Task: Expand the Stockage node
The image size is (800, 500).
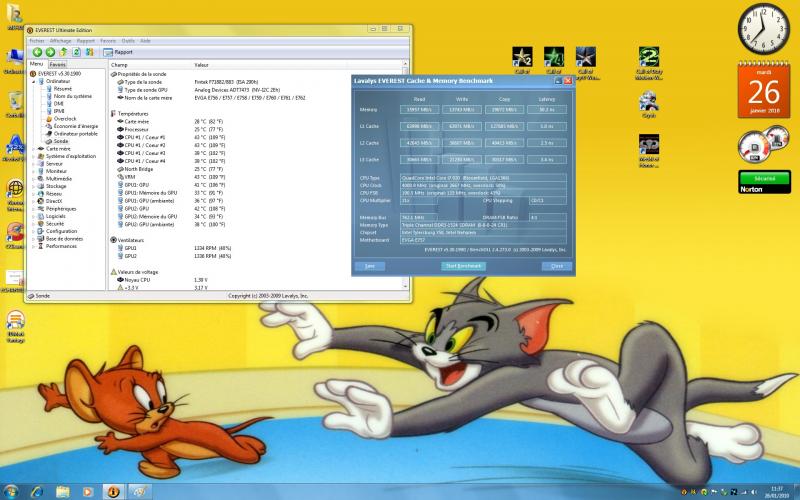Action: 34,186
